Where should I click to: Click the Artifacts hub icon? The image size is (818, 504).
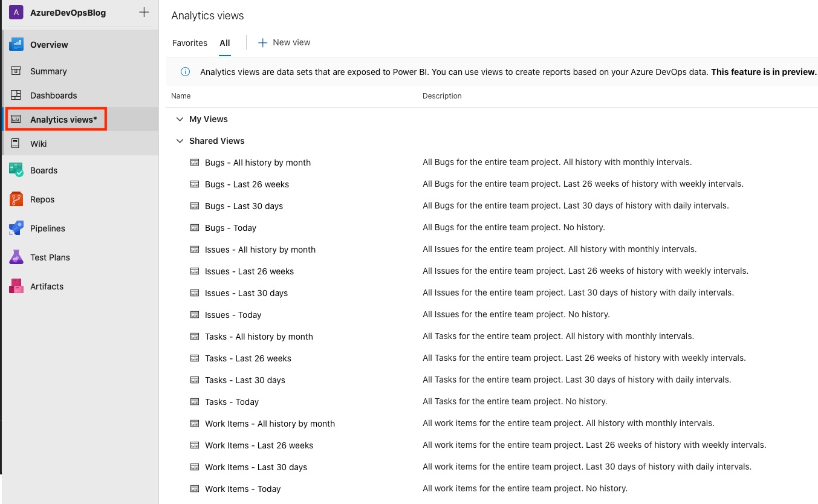click(16, 286)
